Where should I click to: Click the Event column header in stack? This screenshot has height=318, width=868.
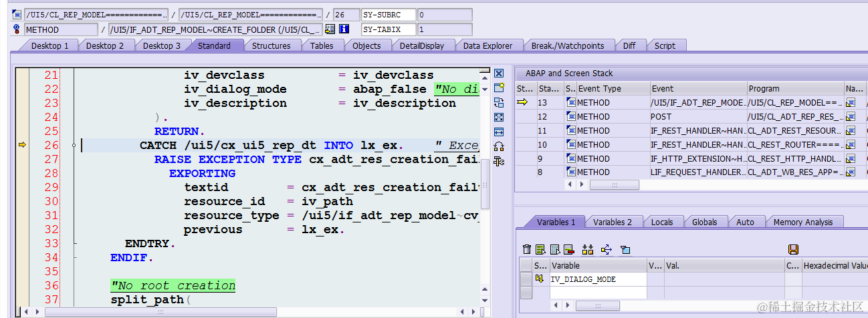point(699,88)
